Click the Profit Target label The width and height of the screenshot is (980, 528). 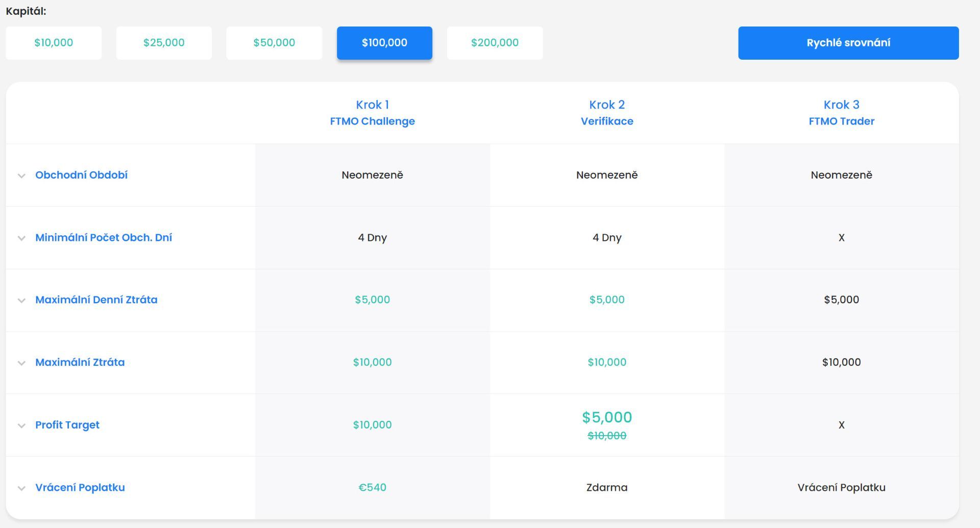[67, 425]
